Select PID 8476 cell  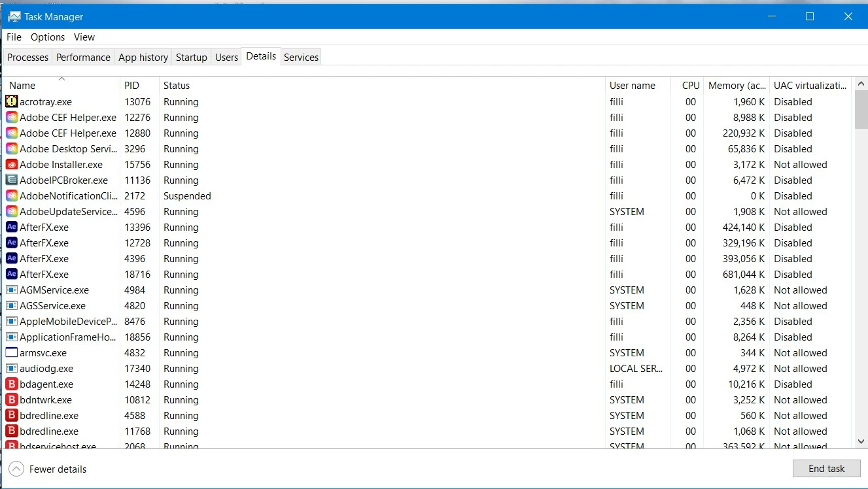[x=135, y=322]
